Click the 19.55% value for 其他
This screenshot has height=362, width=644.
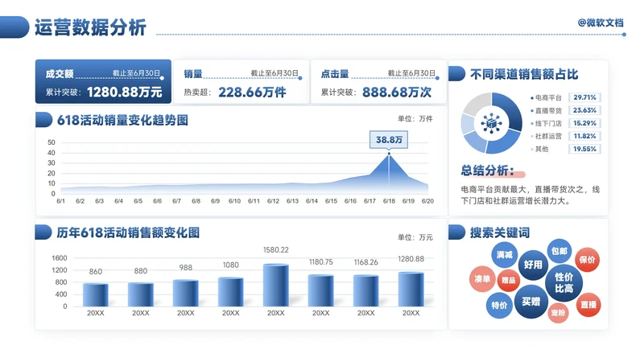click(584, 149)
